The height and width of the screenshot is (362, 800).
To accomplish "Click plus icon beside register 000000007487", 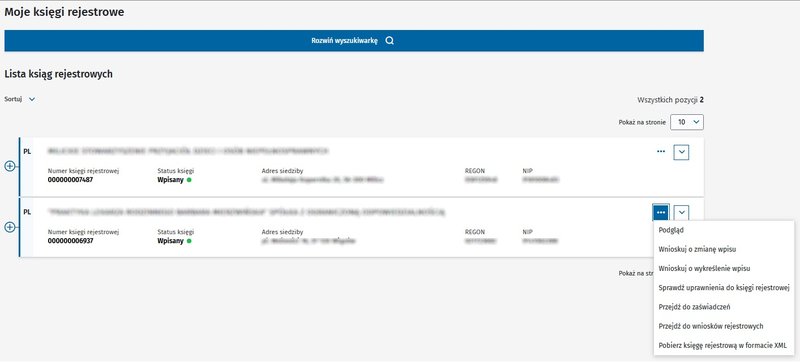I will tap(10, 166).
